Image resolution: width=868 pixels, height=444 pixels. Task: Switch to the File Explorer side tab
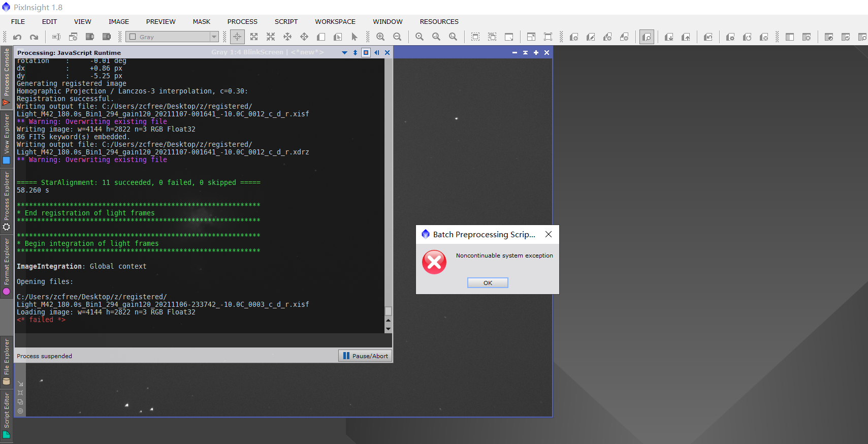[7, 362]
